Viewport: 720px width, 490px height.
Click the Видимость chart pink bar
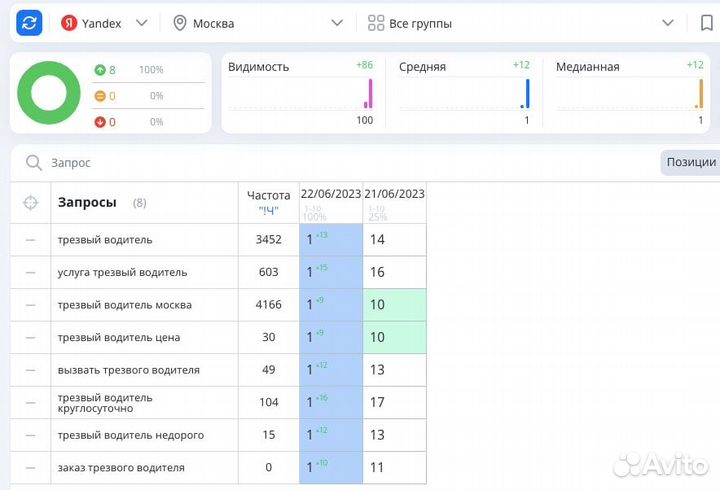(369, 93)
